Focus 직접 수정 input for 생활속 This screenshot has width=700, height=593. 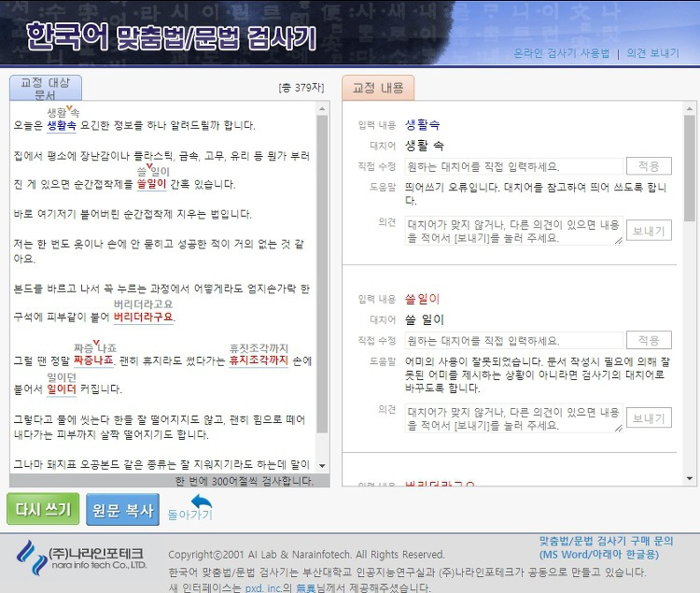pyautogui.click(x=514, y=166)
